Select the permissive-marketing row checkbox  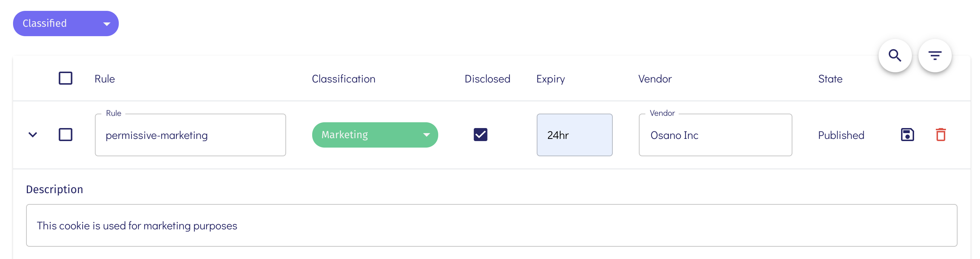66,135
